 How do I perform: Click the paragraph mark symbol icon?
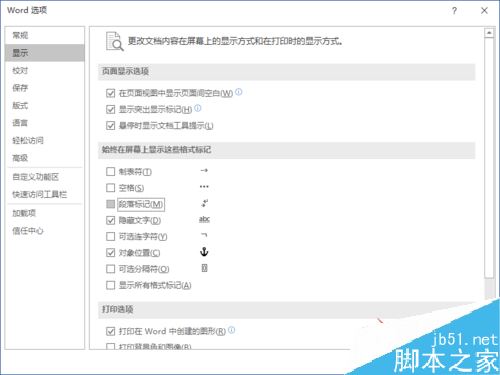pos(205,203)
